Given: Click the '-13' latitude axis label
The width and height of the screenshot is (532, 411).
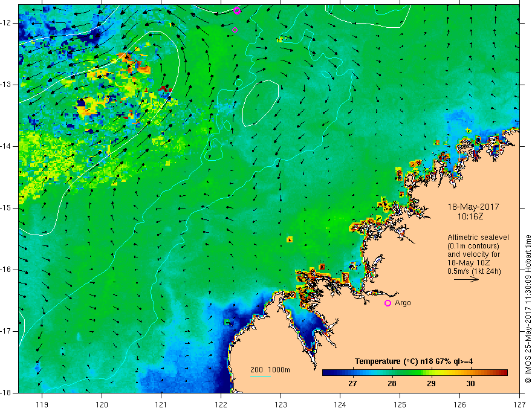Looking at the screenshot, I should [7, 85].
